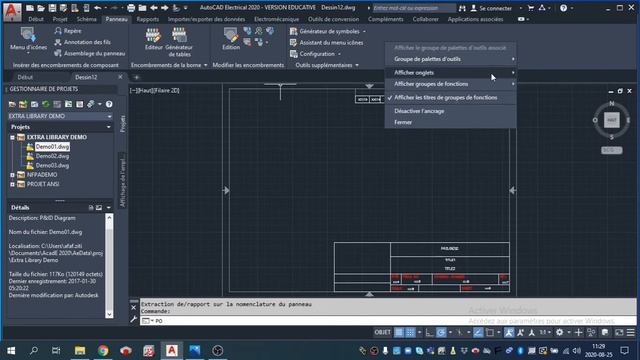Select Annotation des fils

[82, 42]
